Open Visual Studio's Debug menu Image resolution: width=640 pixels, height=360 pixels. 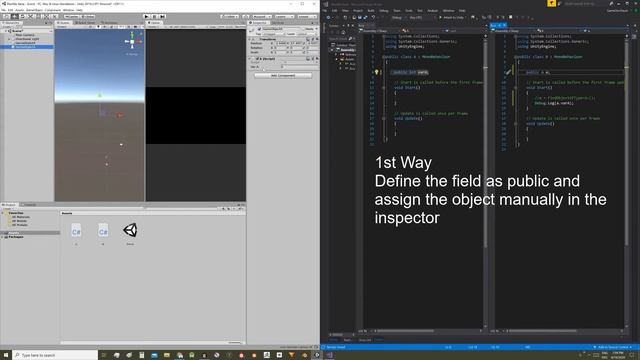click(x=384, y=11)
